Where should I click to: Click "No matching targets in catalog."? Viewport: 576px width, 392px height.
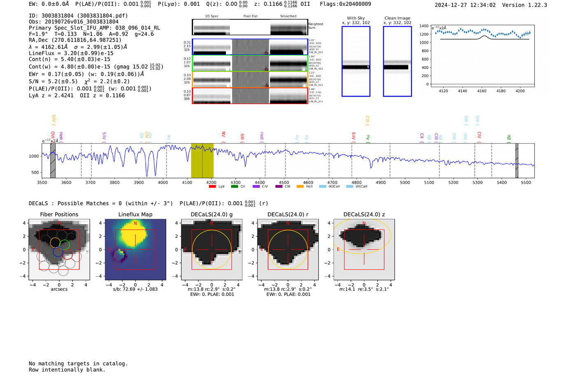coord(78,364)
